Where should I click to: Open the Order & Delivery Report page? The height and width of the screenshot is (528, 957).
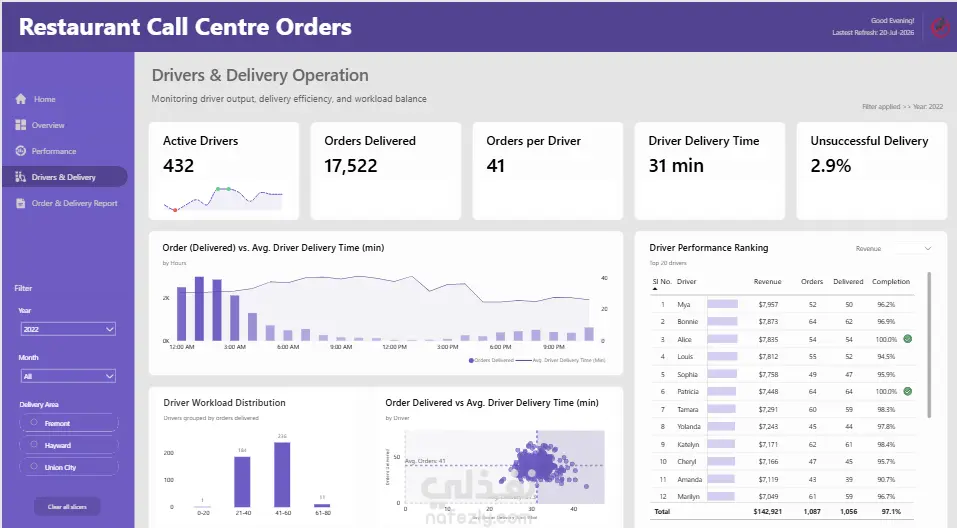click(x=74, y=203)
